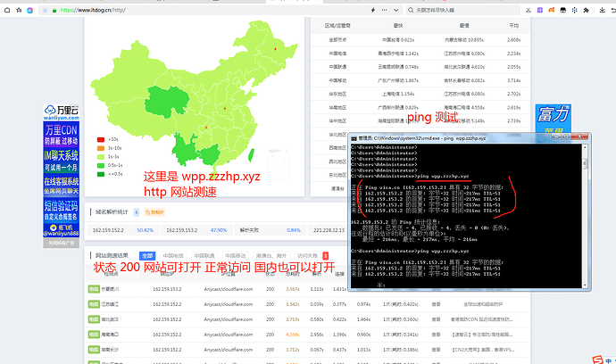This screenshot has width=616, height=364.
Task: Select the 全部 results filter tab
Action: click(x=148, y=255)
